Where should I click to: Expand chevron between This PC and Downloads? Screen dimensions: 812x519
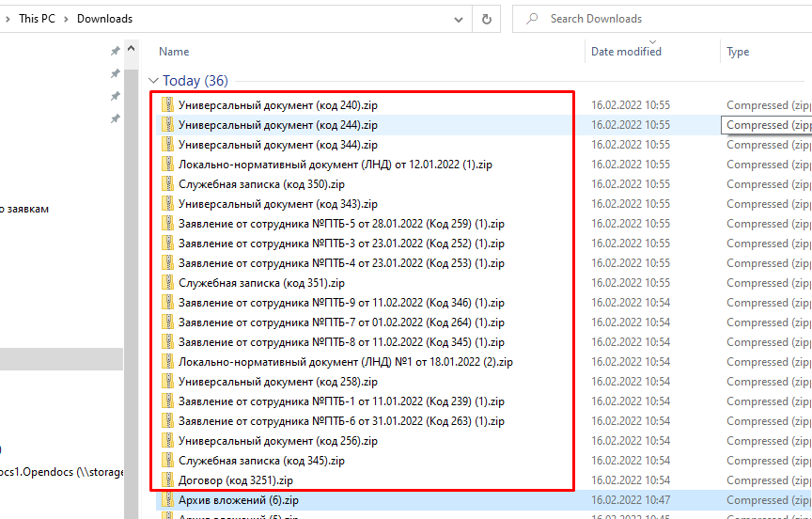[x=67, y=19]
